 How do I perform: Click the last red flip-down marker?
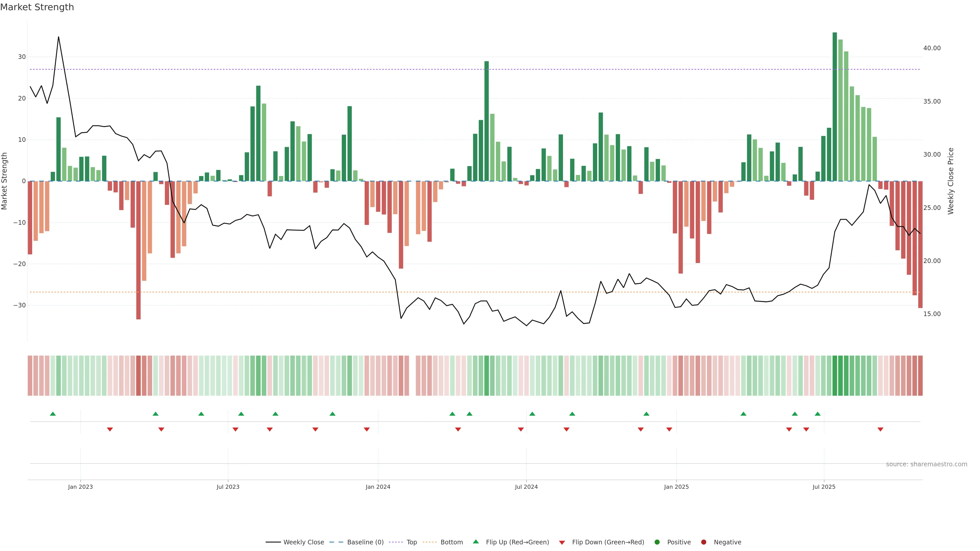point(880,429)
